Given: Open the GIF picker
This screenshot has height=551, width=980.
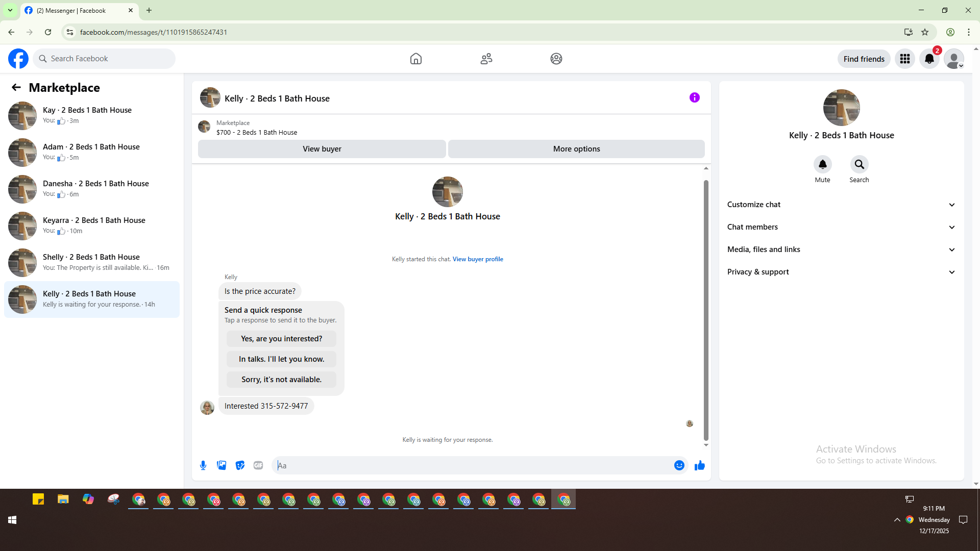Looking at the screenshot, I should click(x=258, y=465).
